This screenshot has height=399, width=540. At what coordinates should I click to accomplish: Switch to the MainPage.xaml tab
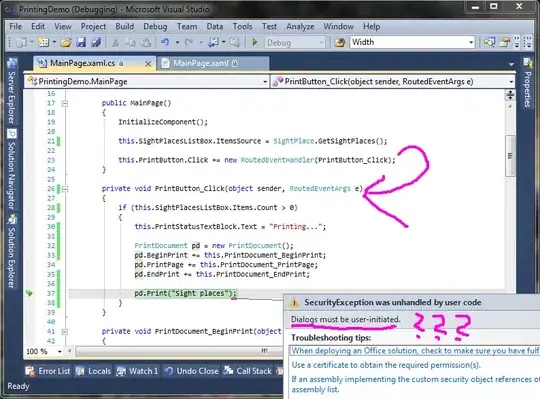[200, 63]
